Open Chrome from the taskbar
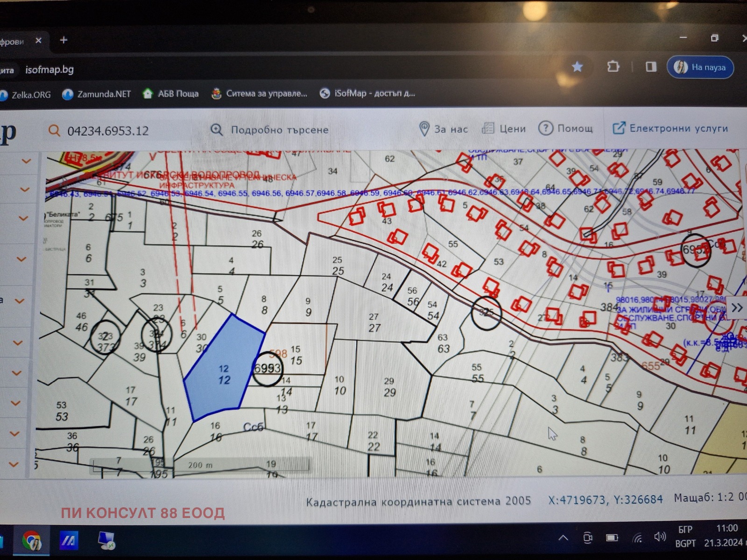The width and height of the screenshot is (747, 560). click(x=32, y=541)
